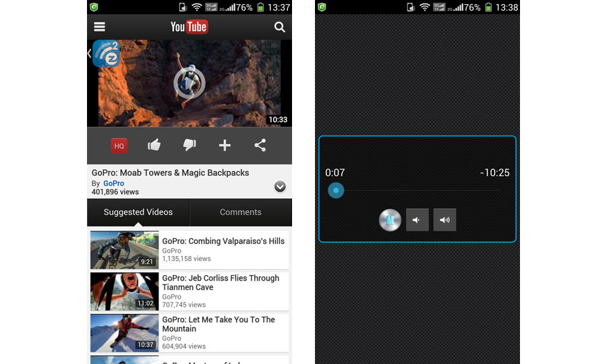Like the video with thumbs up
The width and height of the screenshot is (607, 364).
tap(154, 145)
